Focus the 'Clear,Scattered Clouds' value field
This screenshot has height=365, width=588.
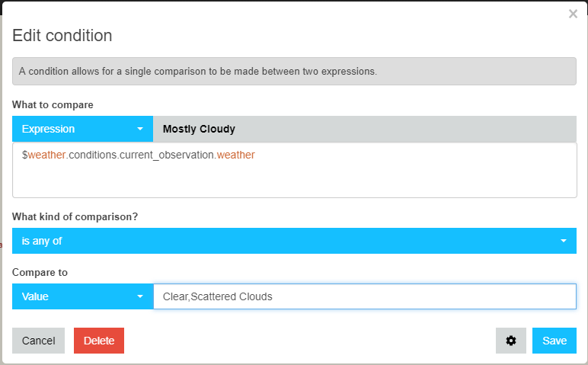pos(365,296)
